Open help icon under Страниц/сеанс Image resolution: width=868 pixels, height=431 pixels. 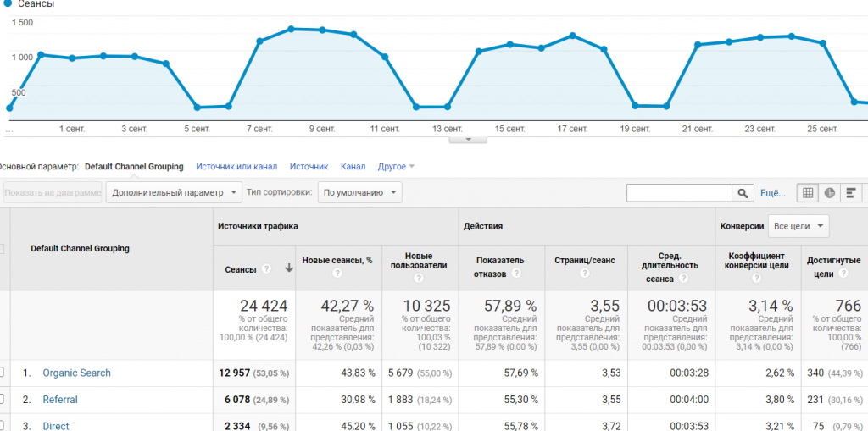tap(586, 274)
